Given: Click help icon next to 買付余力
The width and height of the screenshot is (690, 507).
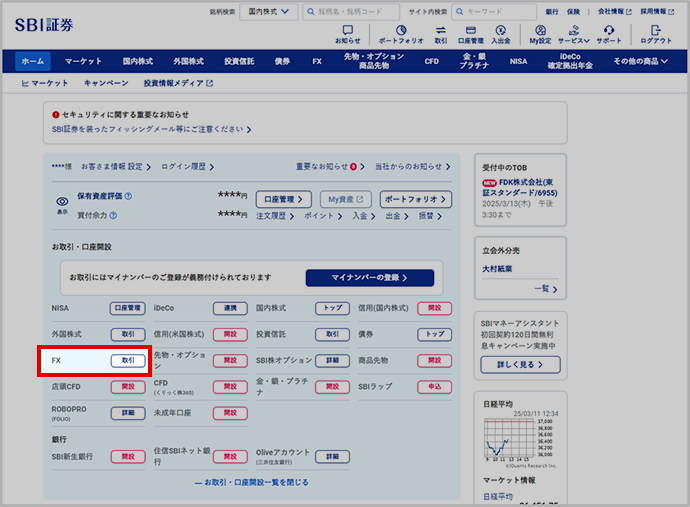Looking at the screenshot, I should click(x=113, y=215).
